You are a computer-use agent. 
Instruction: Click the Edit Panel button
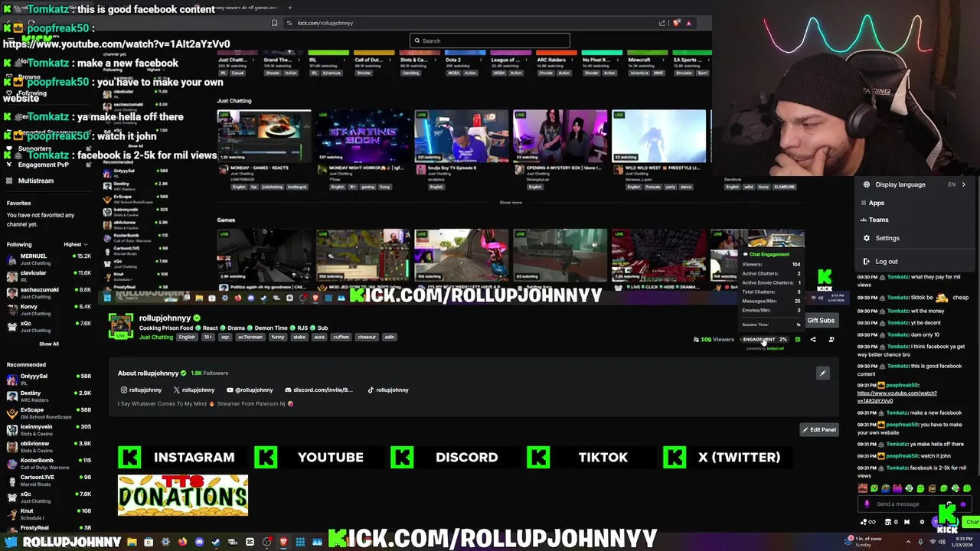(x=819, y=430)
